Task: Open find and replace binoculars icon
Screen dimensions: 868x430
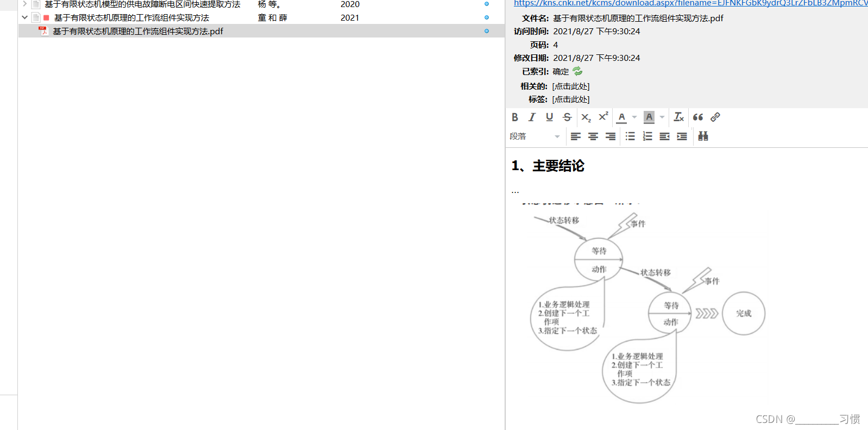Action: pyautogui.click(x=703, y=136)
